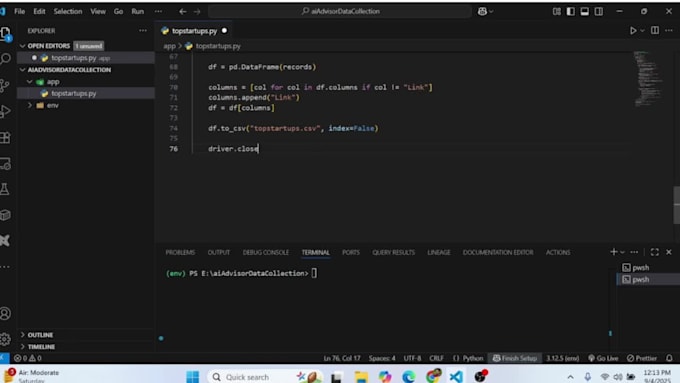Go forward navigation arrow

click(x=197, y=11)
